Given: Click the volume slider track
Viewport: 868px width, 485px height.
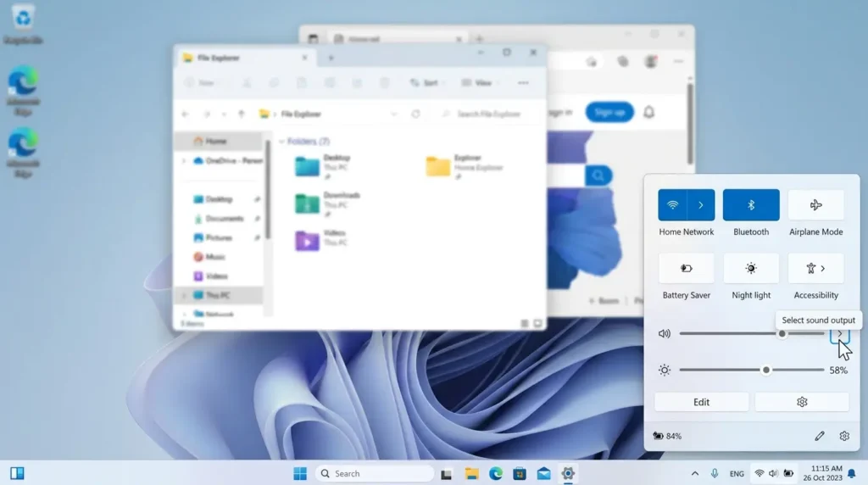Looking at the screenshot, I should [752, 334].
